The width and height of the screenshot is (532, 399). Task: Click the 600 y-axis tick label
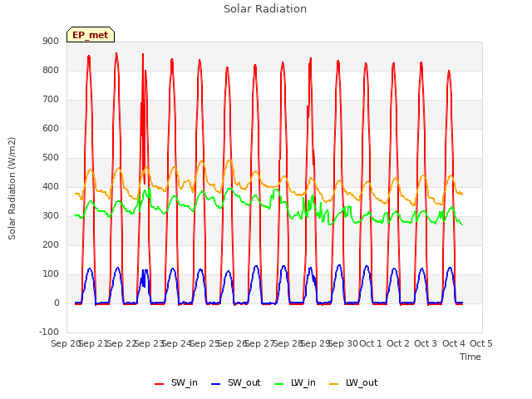click(x=51, y=128)
